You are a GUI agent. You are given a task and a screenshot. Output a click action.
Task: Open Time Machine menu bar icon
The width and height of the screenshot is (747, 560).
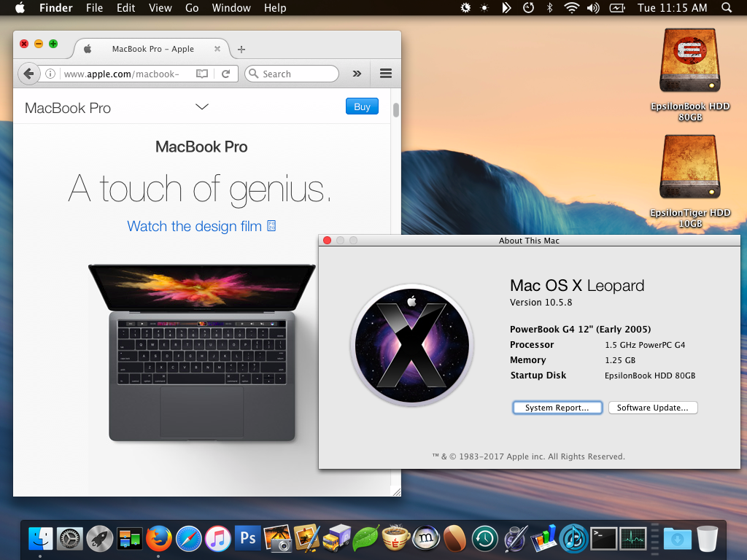click(x=528, y=7)
